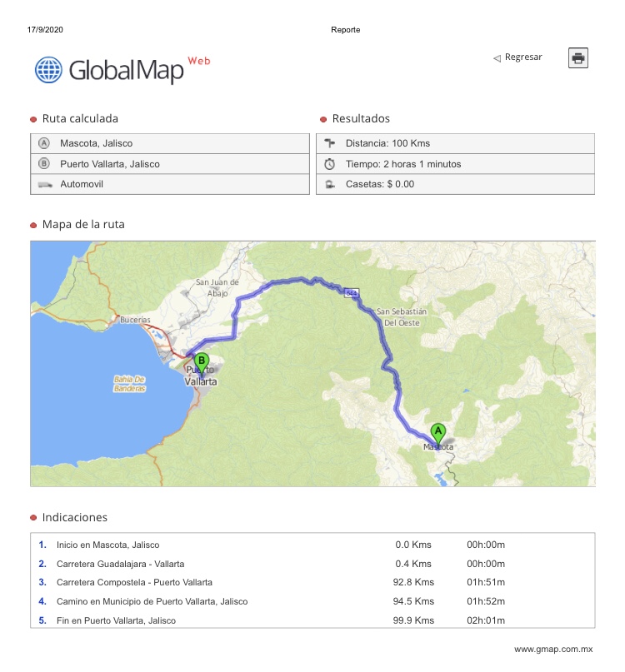Image resolution: width=625 pixels, height=672 pixels.
Task: Select step 1 Inicio en Mascota
Action: click(x=107, y=545)
